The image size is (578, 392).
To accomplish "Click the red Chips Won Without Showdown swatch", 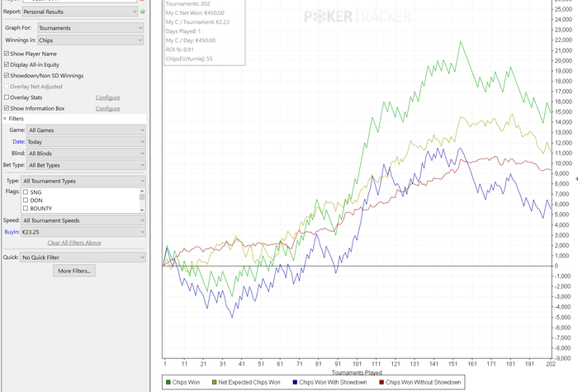I will click(x=381, y=382).
